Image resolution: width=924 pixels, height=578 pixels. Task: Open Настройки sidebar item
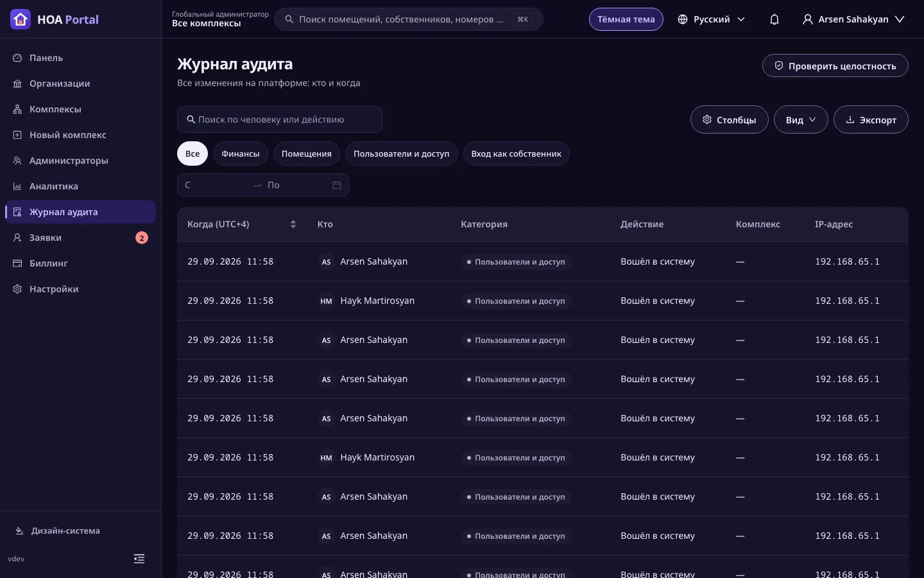80,289
